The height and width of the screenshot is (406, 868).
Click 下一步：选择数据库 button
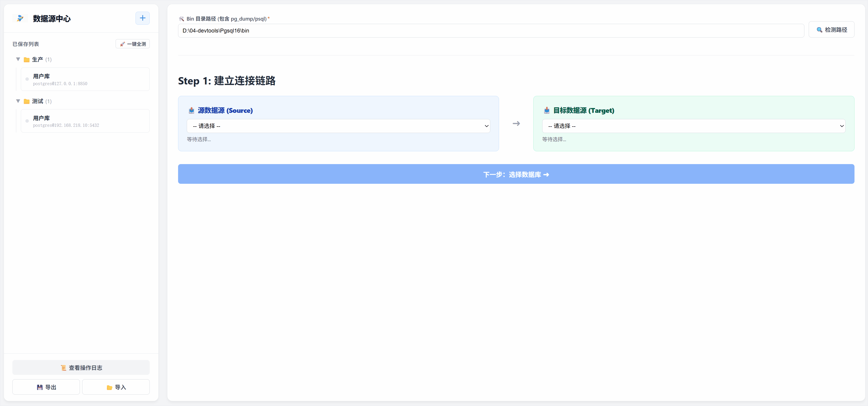pyautogui.click(x=516, y=174)
